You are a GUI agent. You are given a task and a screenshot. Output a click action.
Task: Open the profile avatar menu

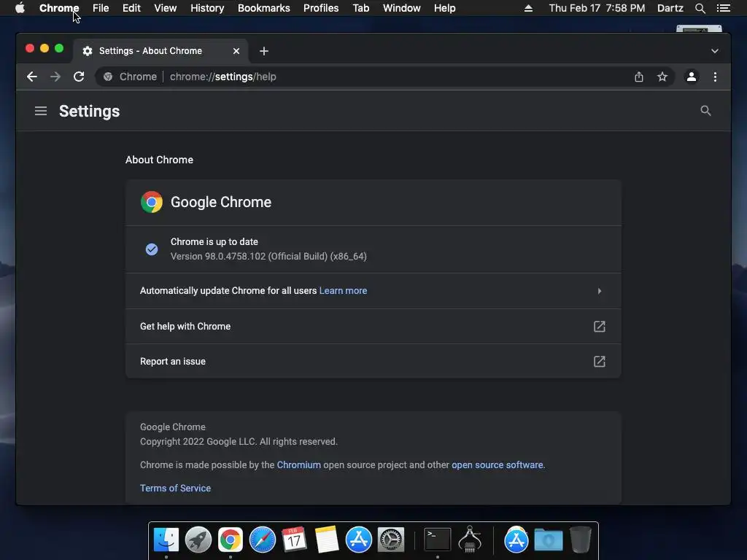pos(692,77)
